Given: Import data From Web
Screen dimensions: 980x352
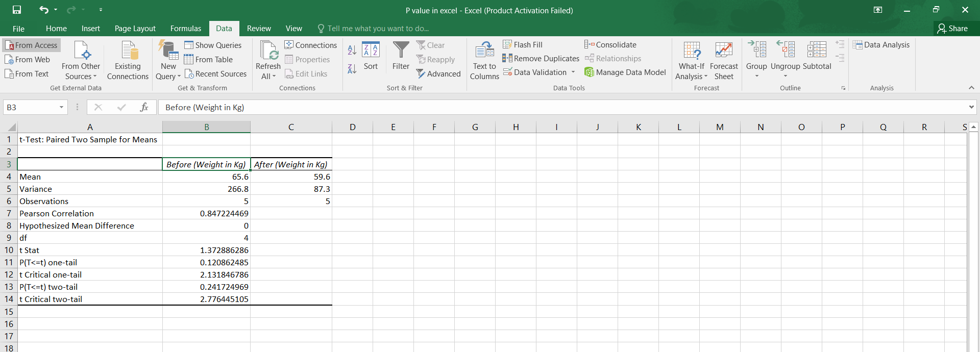Looking at the screenshot, I should [28, 60].
